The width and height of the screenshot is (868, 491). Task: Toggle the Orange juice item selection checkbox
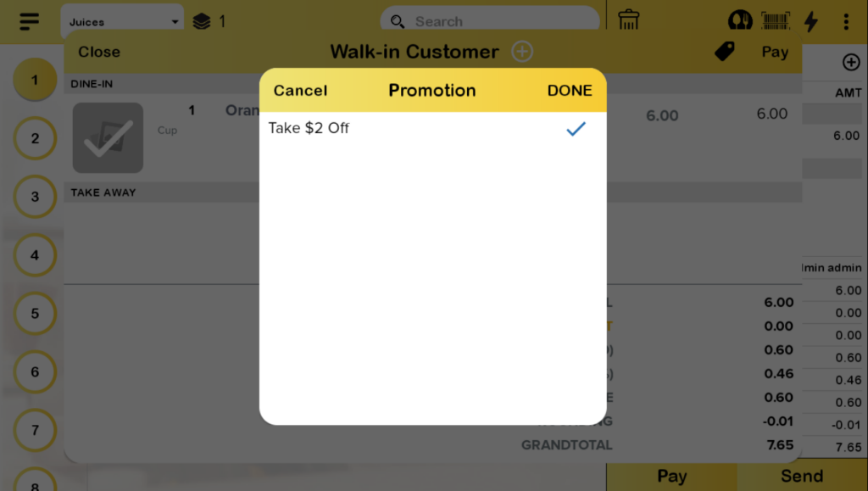(x=108, y=137)
